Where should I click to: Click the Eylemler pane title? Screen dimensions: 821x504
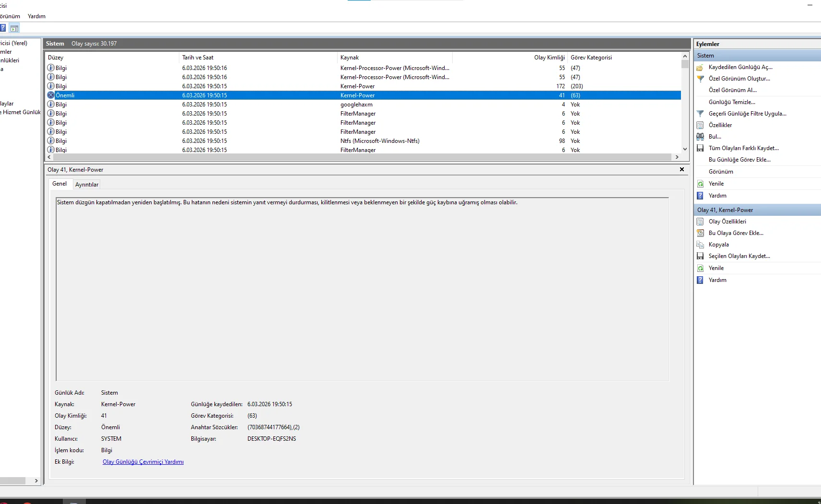click(x=708, y=44)
